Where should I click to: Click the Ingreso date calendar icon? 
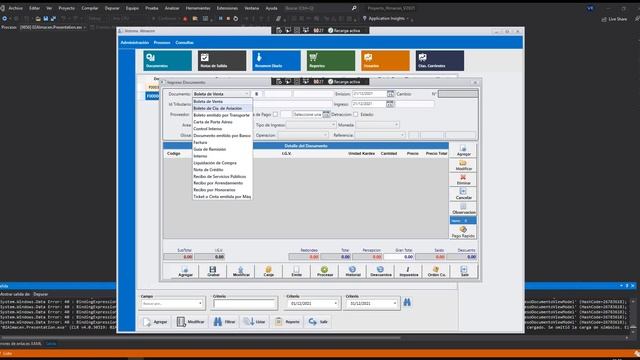[x=390, y=104]
